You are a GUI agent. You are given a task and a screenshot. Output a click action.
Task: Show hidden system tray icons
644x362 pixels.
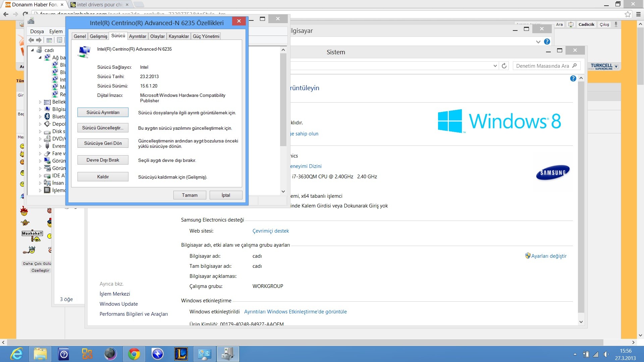pos(575,354)
